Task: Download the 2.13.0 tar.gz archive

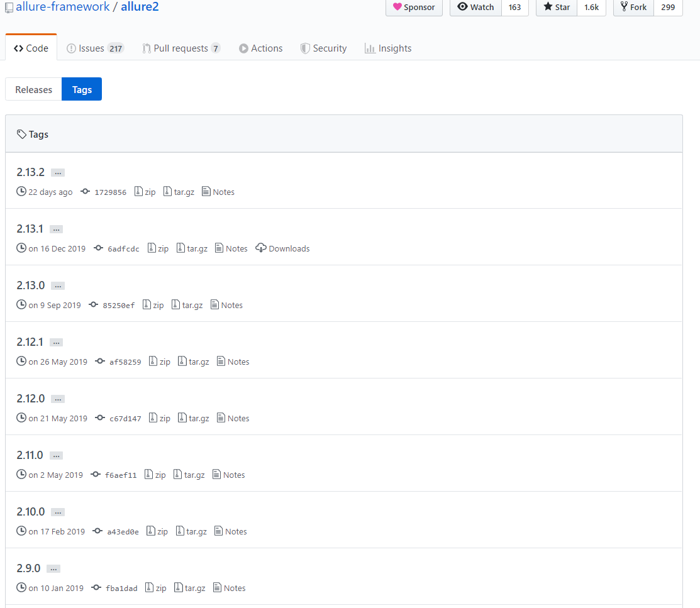Action: pyautogui.click(x=187, y=306)
